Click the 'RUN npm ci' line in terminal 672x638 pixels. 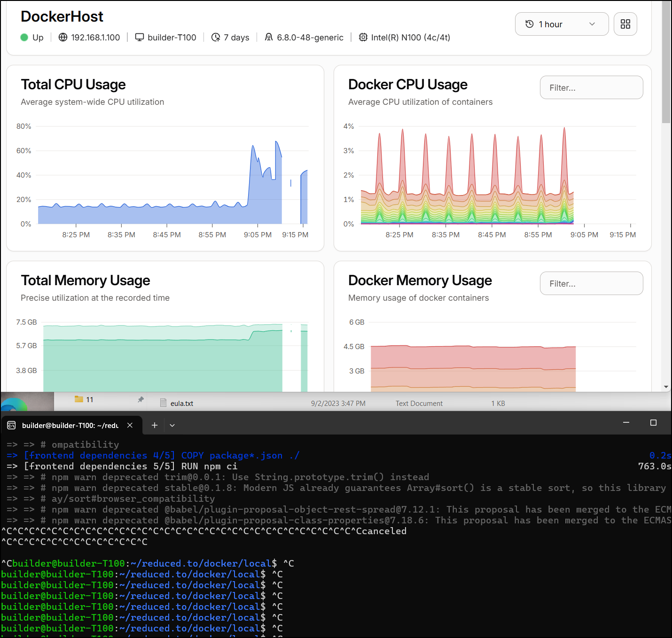pos(122,466)
